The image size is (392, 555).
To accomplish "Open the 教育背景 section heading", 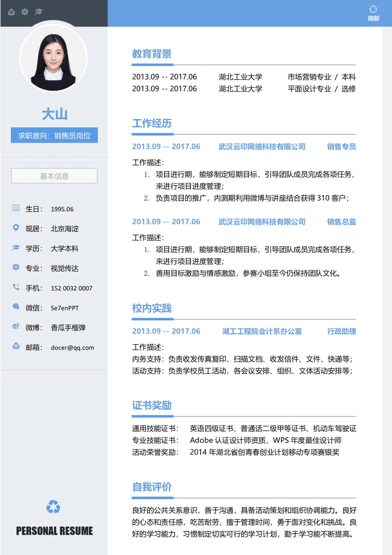I will (152, 54).
